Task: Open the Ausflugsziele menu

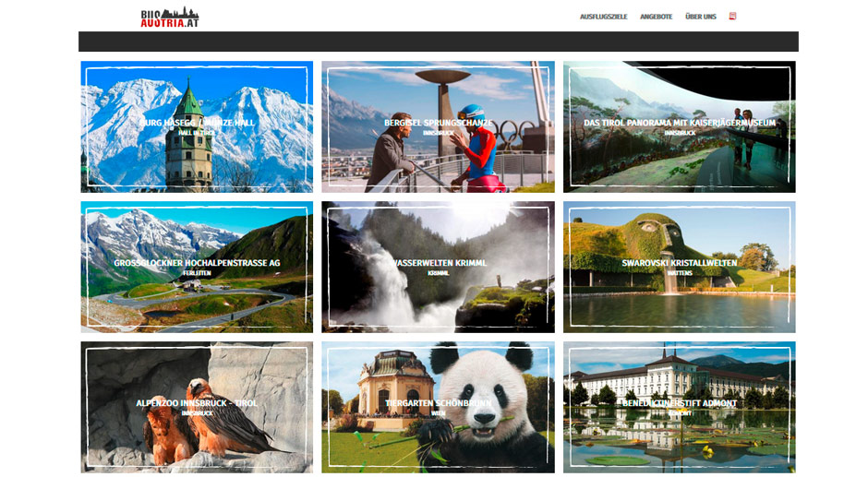Action: [603, 17]
